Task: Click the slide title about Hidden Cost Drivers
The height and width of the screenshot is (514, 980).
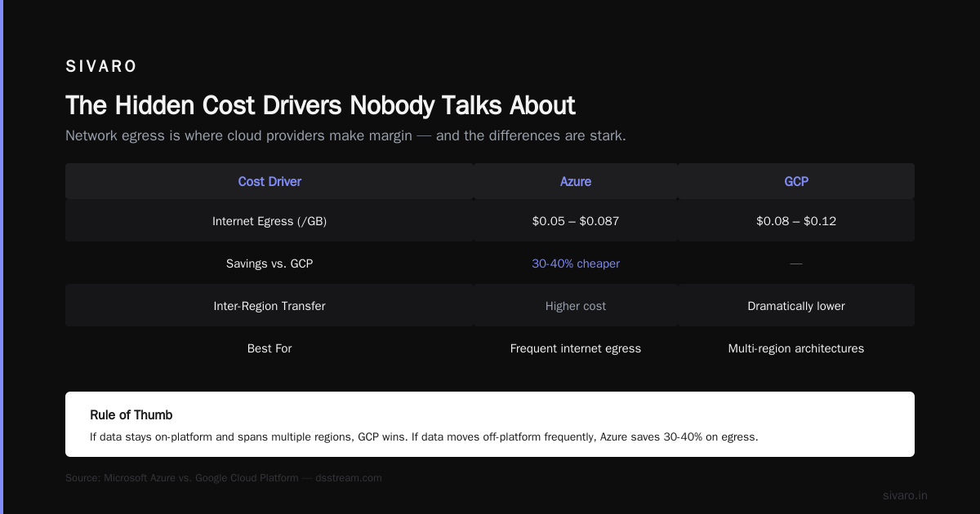Action: [x=320, y=105]
